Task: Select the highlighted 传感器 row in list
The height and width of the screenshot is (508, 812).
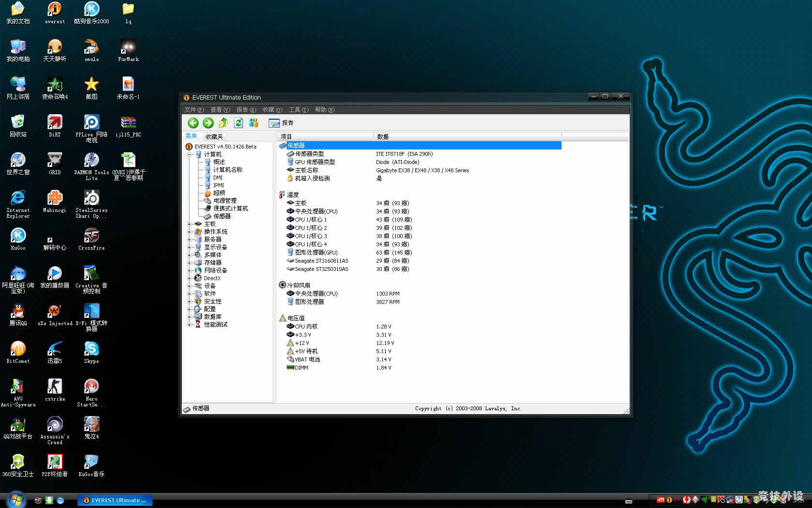Action: (420, 146)
